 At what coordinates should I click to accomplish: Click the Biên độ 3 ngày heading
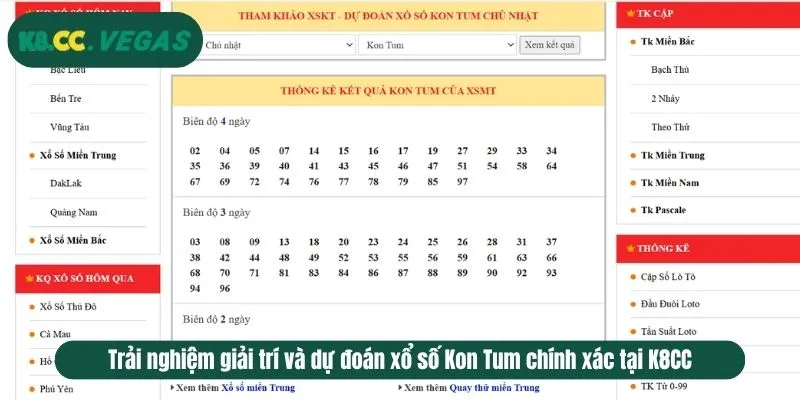coord(216,212)
